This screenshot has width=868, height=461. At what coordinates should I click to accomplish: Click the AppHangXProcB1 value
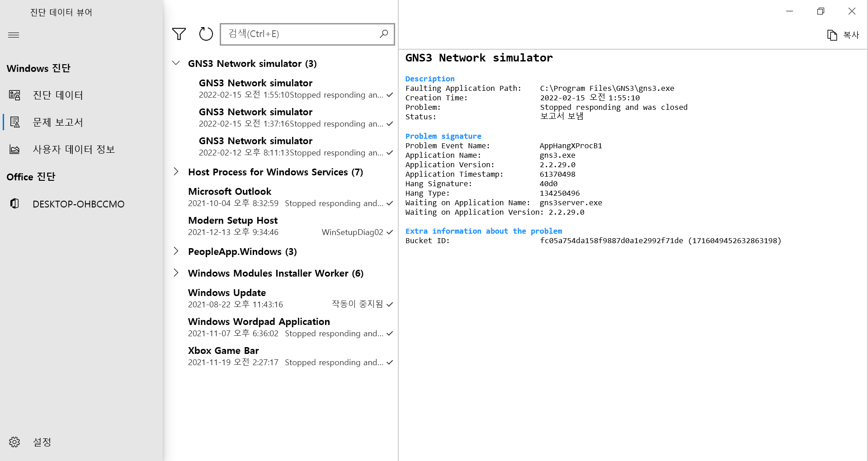click(x=571, y=146)
